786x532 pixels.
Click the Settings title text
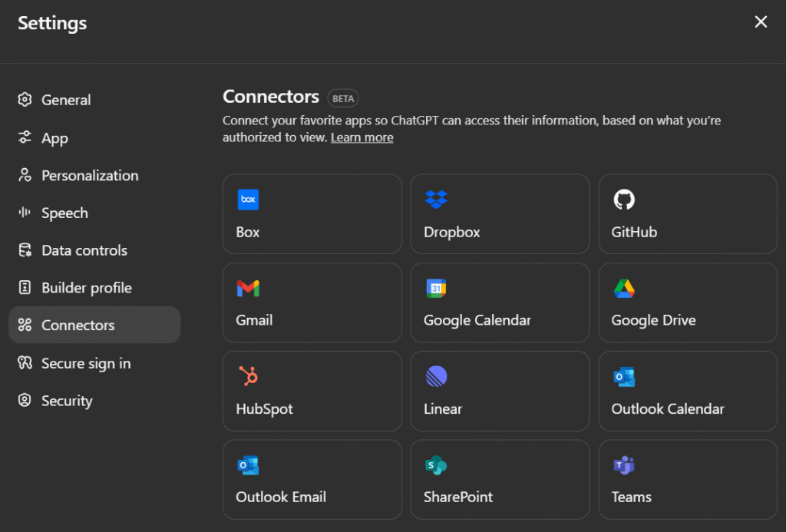click(52, 23)
